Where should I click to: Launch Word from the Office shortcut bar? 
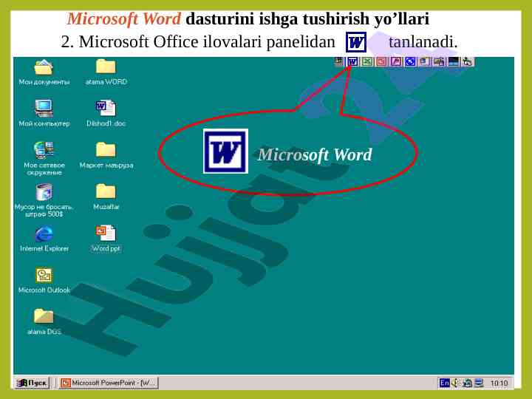[x=352, y=62]
